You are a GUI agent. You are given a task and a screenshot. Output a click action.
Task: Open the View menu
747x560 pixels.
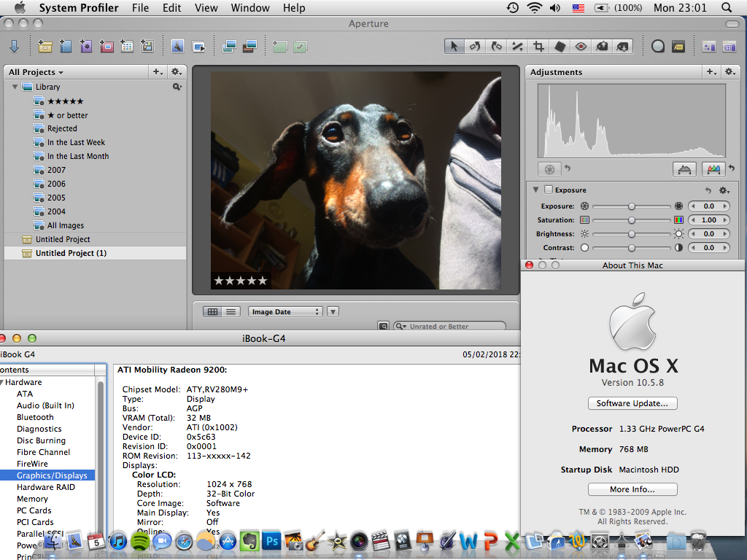coord(206,7)
